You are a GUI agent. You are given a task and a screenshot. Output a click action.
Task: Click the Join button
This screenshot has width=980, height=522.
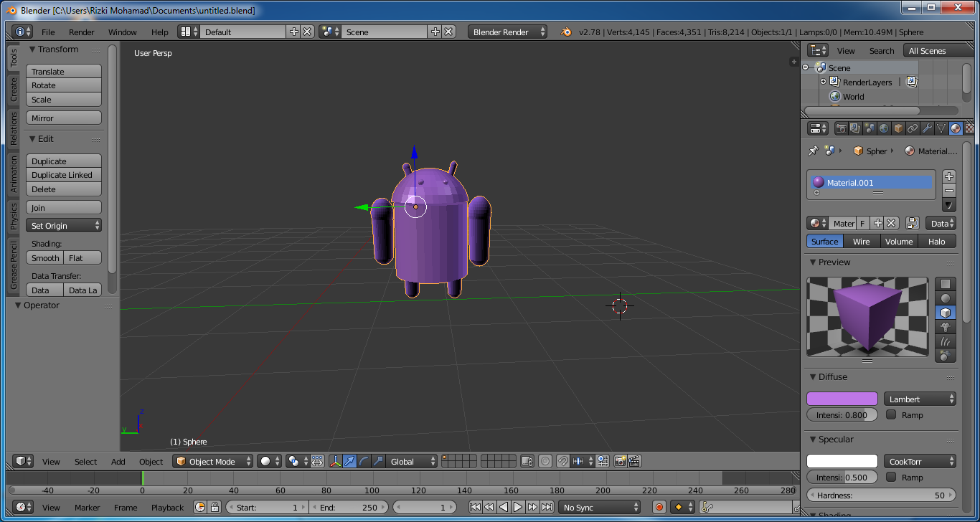[64, 207]
